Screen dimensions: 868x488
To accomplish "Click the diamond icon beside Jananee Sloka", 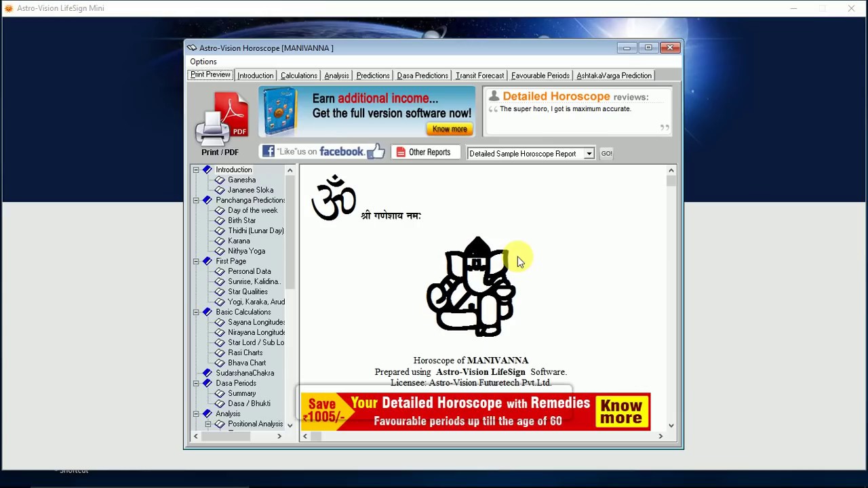I will (220, 190).
